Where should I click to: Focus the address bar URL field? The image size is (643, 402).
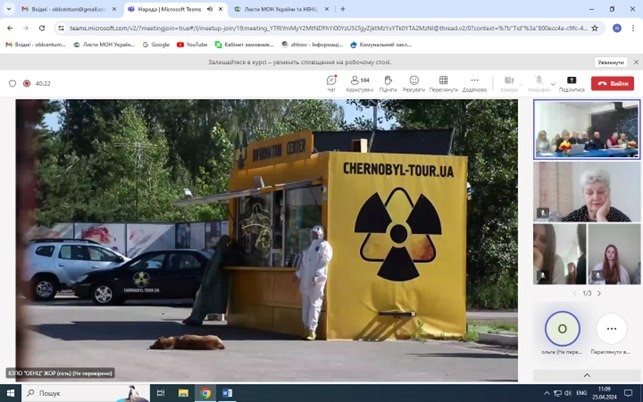pos(328,28)
